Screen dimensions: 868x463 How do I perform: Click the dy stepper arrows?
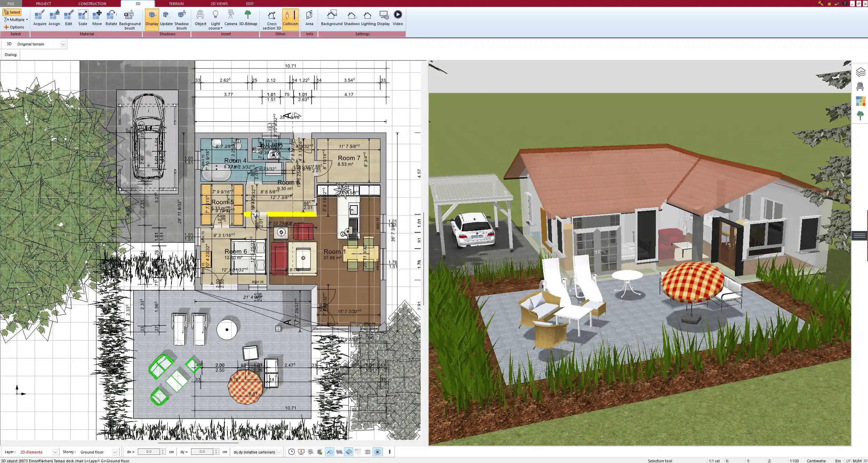point(216,452)
